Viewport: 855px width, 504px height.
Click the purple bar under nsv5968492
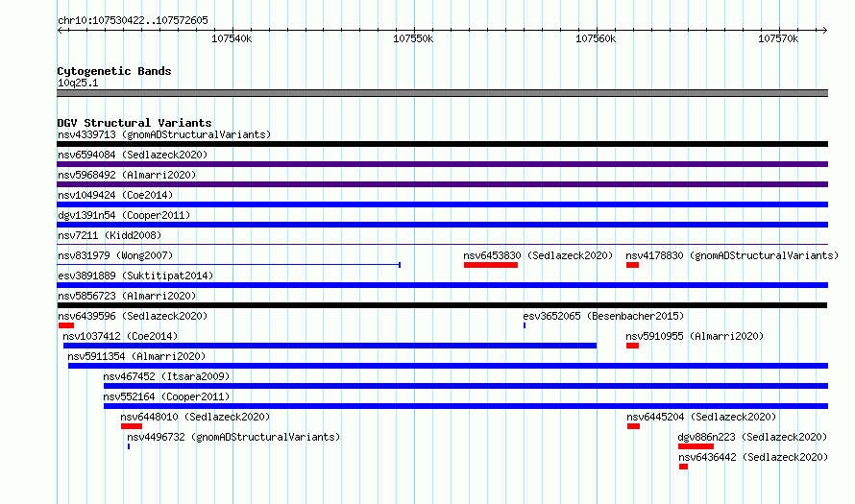[442, 184]
